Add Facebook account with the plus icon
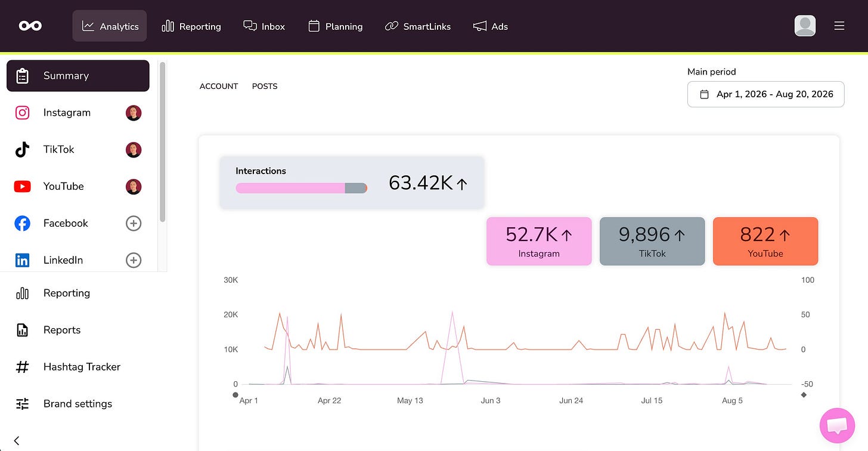Viewport: 868px width, 451px height. point(134,223)
